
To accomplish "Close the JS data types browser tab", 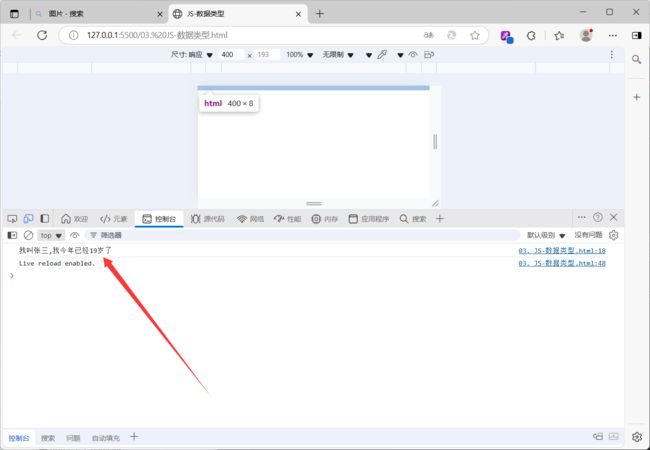I will [298, 14].
